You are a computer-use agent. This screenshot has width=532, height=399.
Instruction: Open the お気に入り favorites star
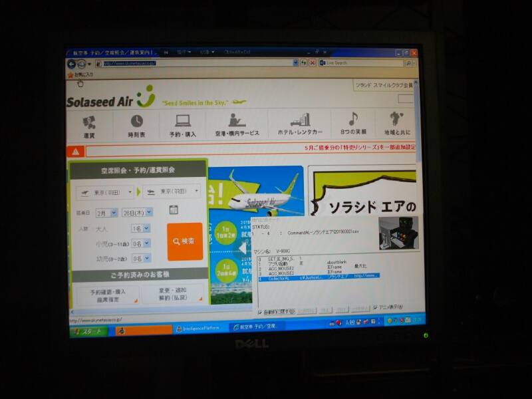[80, 74]
